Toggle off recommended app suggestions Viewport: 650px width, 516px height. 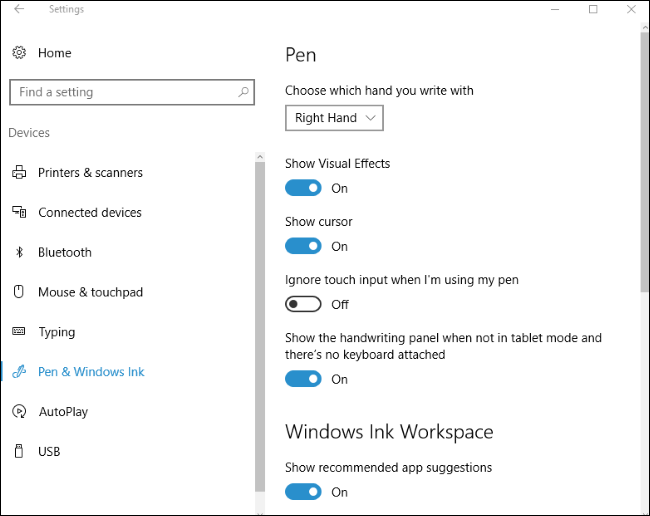(304, 492)
